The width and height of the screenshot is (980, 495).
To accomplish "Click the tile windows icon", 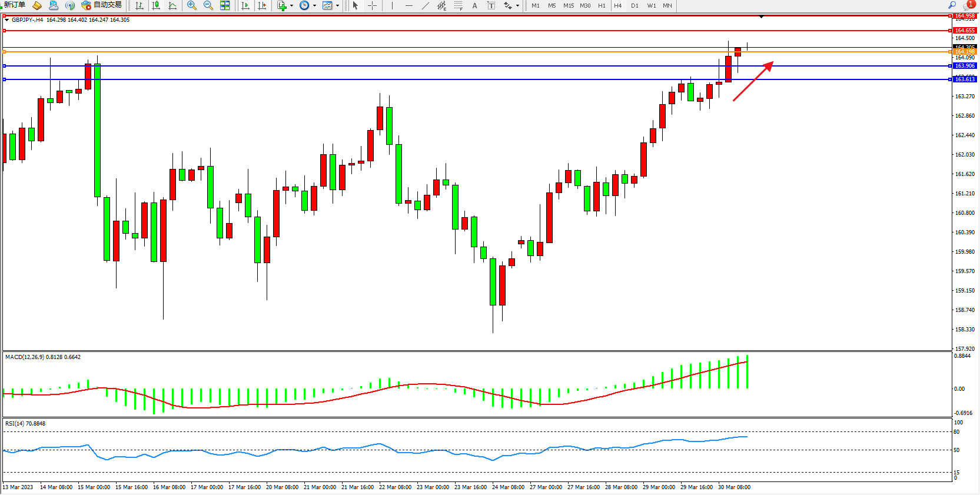I will (225, 6).
